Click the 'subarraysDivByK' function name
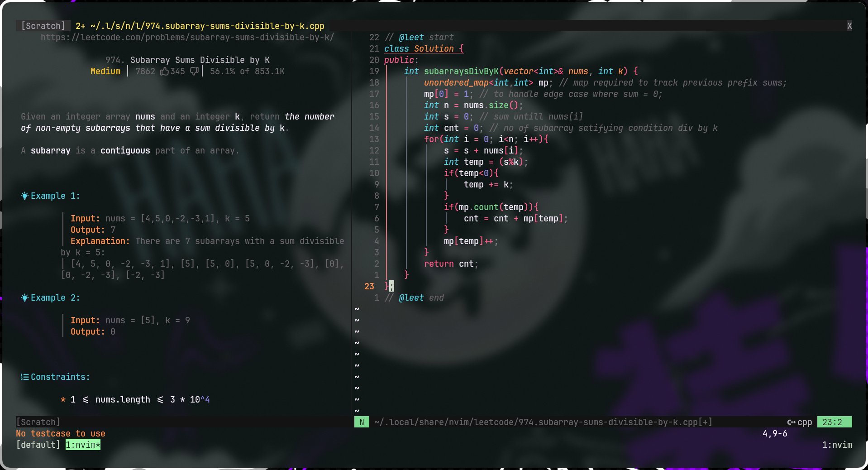The width and height of the screenshot is (868, 470). coord(461,72)
